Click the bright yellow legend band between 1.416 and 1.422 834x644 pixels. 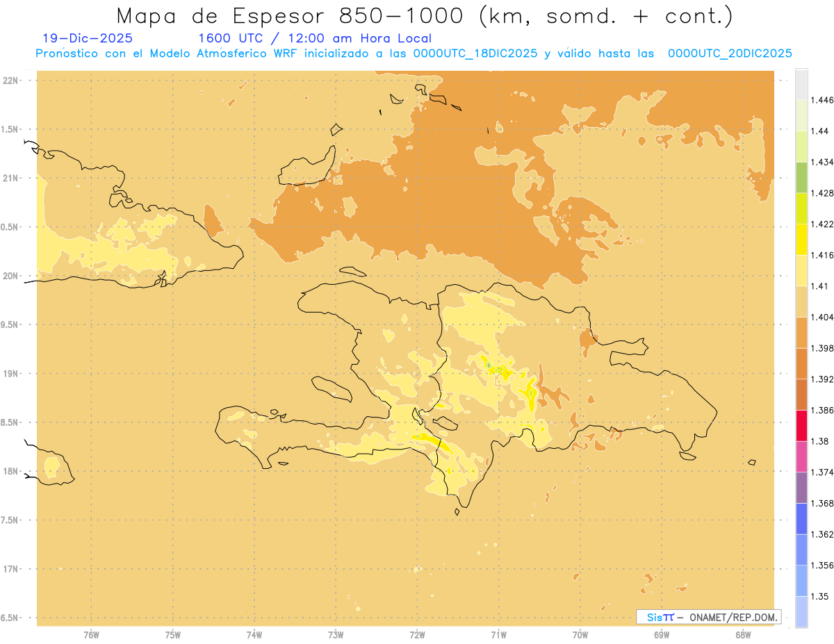tap(801, 239)
